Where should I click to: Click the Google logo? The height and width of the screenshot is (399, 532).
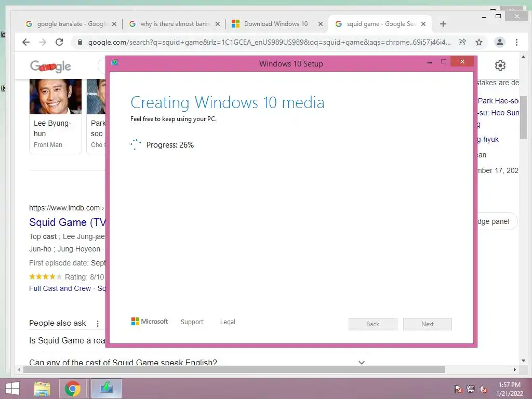[x=50, y=66]
